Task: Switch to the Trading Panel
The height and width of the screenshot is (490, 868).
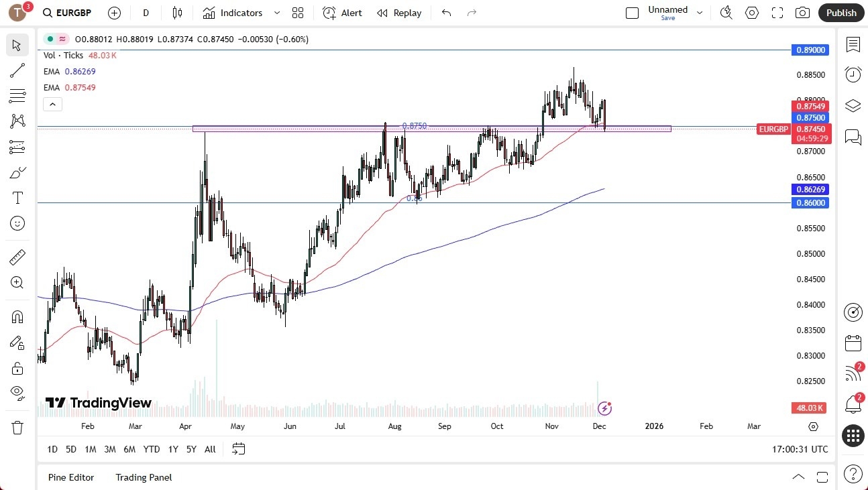Action: (x=143, y=477)
